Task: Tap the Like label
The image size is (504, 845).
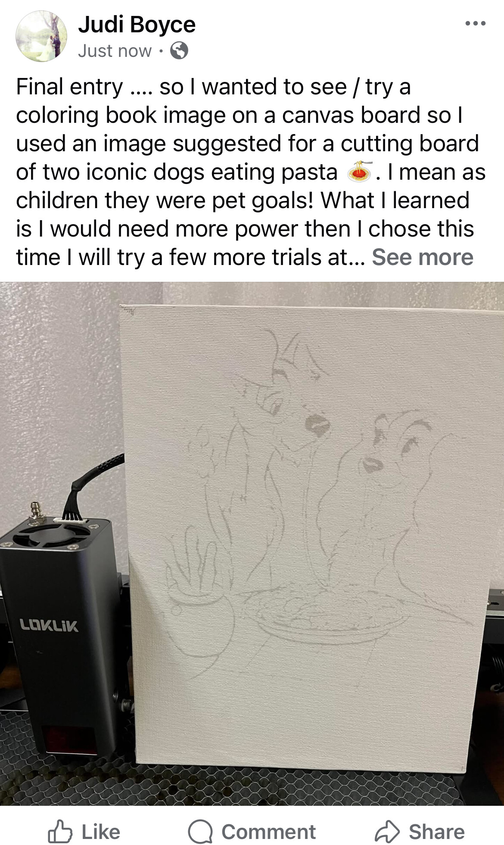Action: click(x=101, y=832)
